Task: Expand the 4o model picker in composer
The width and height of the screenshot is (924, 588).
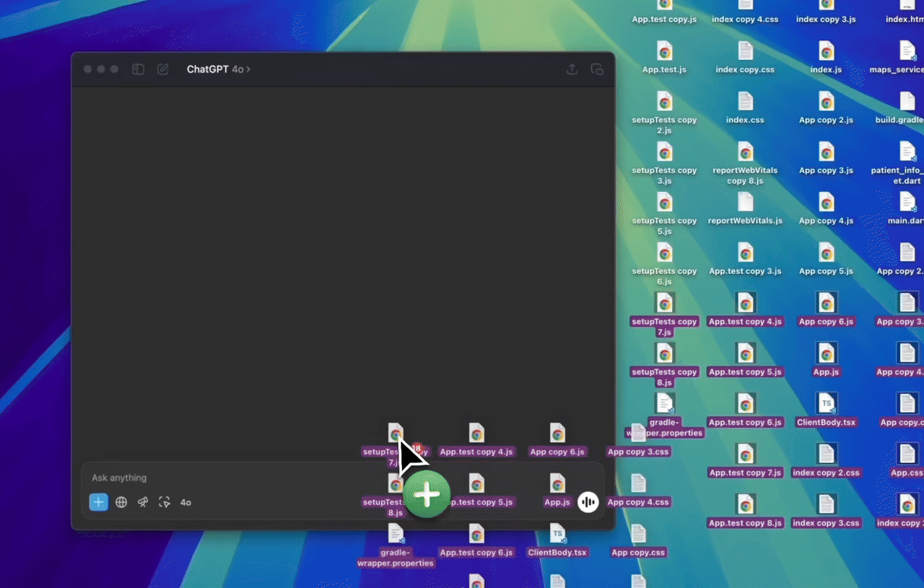Action: pos(186,502)
